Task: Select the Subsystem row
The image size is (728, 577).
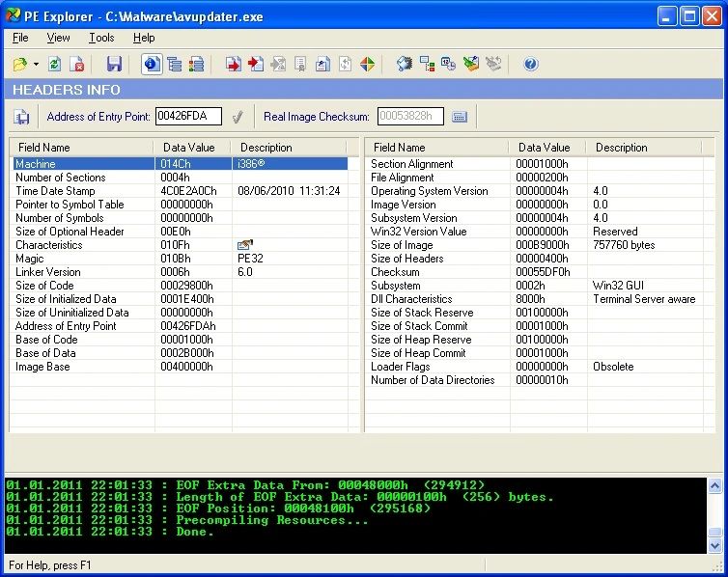Action: point(535,286)
